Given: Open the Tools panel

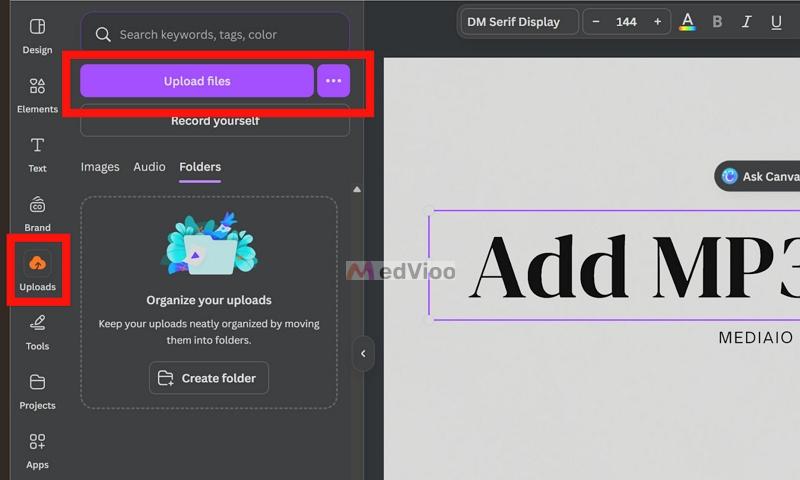Looking at the screenshot, I should (x=37, y=333).
